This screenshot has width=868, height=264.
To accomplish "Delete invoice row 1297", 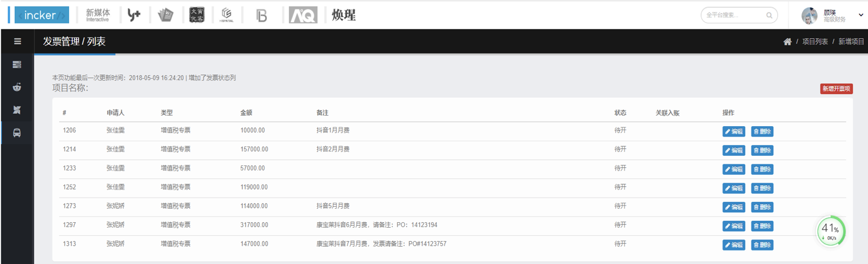I will [762, 226].
